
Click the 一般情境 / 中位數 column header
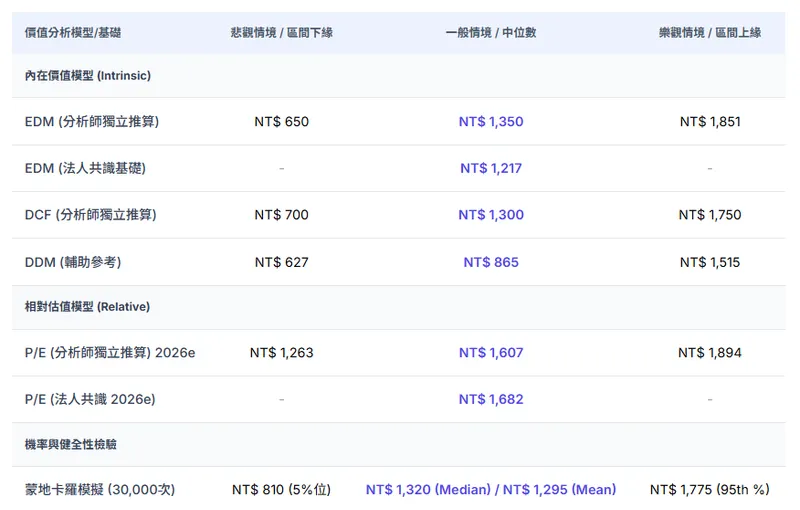(x=490, y=33)
